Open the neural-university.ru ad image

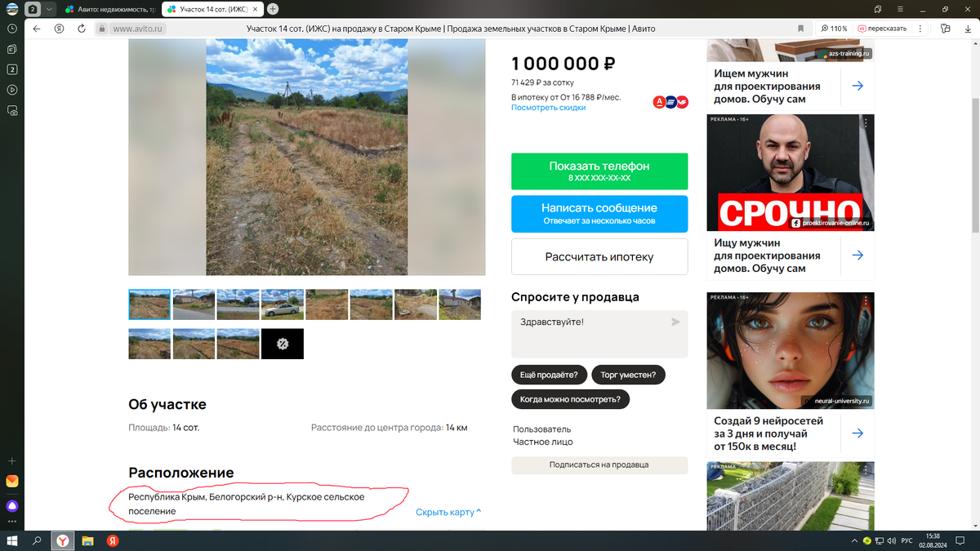790,350
